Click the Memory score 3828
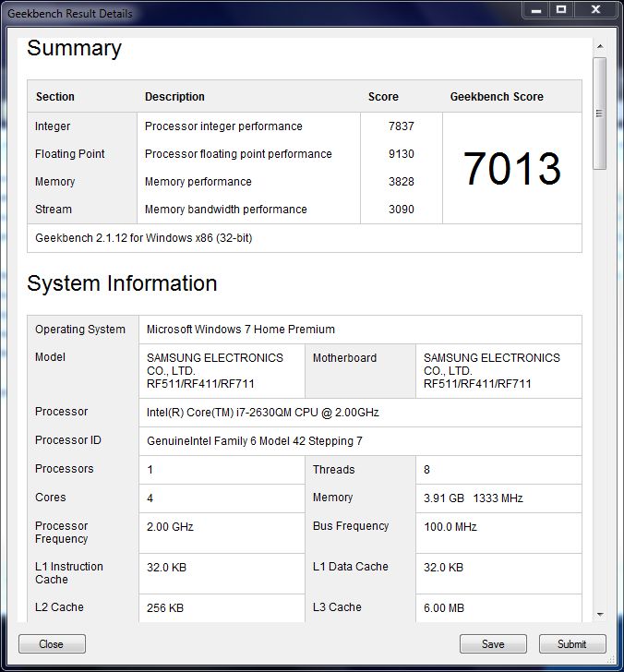Image resolution: width=624 pixels, height=672 pixels. pyautogui.click(x=402, y=181)
